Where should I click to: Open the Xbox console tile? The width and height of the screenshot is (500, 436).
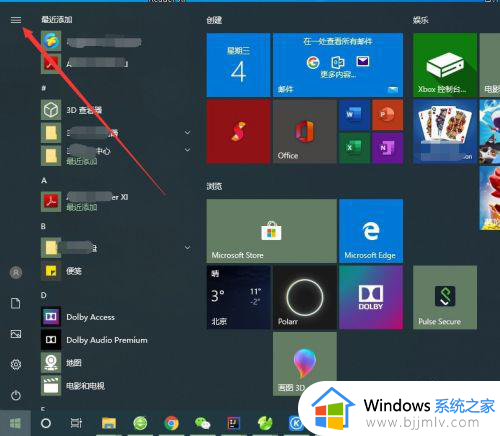click(x=445, y=65)
